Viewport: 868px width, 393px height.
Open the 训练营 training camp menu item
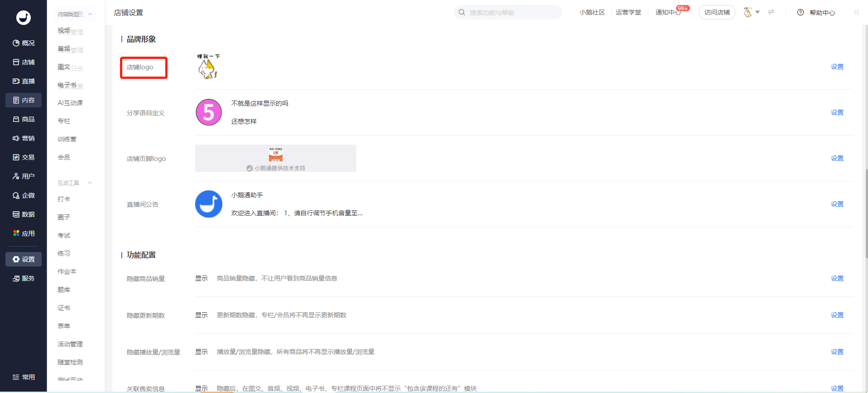(67, 139)
